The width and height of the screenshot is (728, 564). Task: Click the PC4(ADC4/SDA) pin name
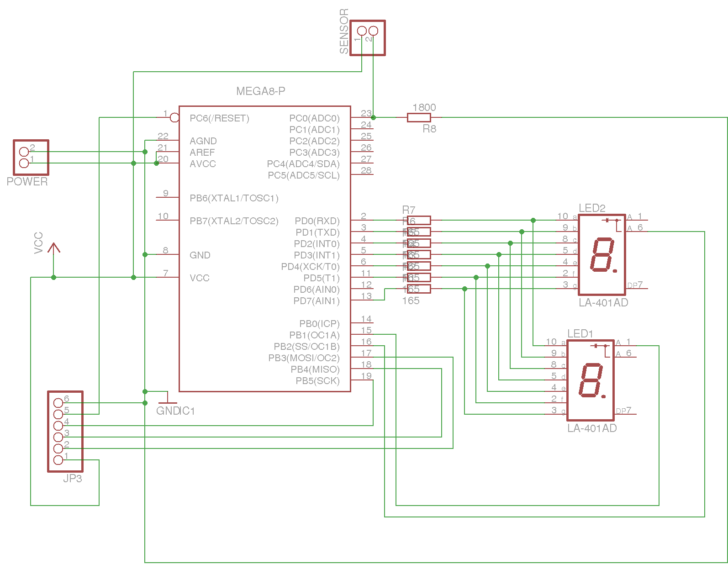304,164
